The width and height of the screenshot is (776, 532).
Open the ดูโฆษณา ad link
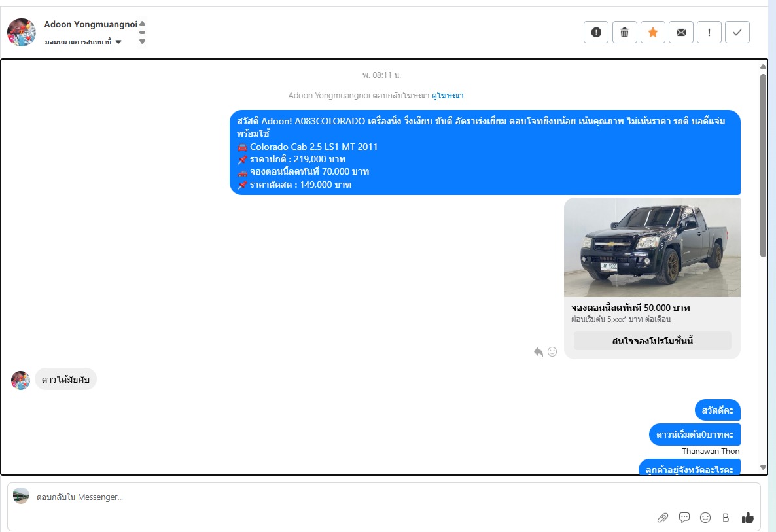(448, 96)
